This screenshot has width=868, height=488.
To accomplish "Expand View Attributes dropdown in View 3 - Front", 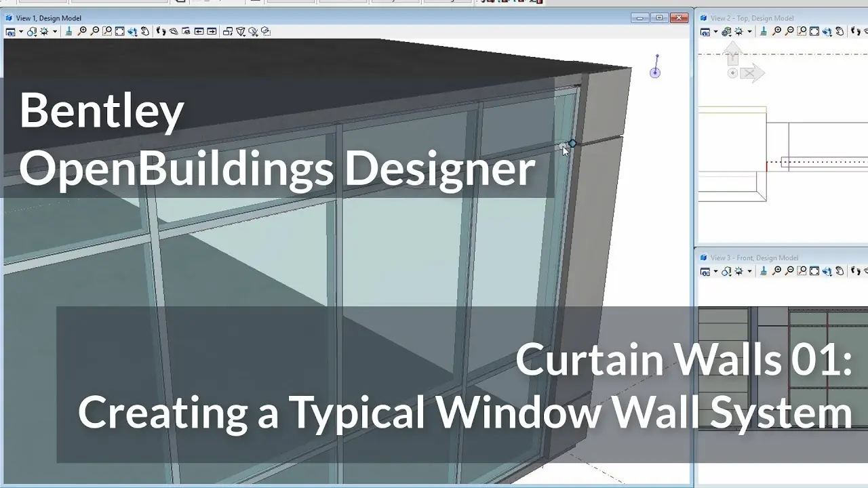I will pyautogui.click(x=715, y=272).
